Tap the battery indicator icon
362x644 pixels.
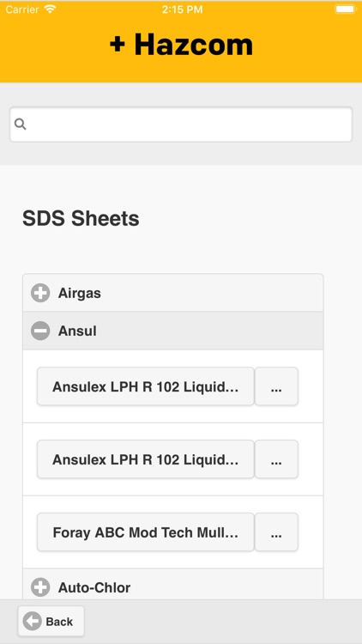[x=345, y=9]
